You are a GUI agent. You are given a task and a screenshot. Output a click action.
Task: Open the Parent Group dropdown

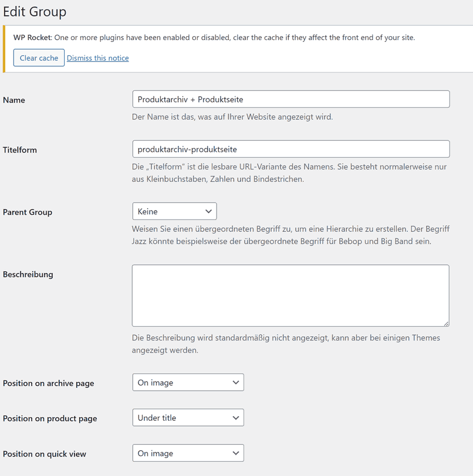pyautogui.click(x=174, y=211)
